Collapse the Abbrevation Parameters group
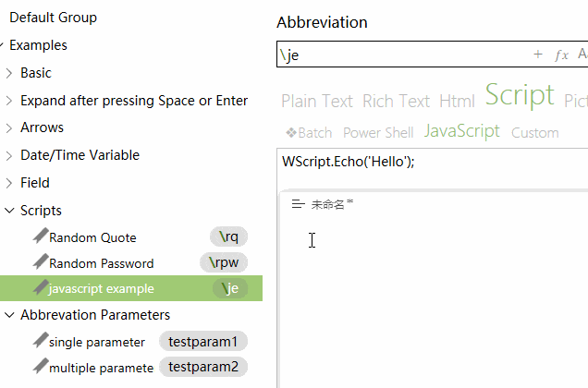 click(9, 315)
